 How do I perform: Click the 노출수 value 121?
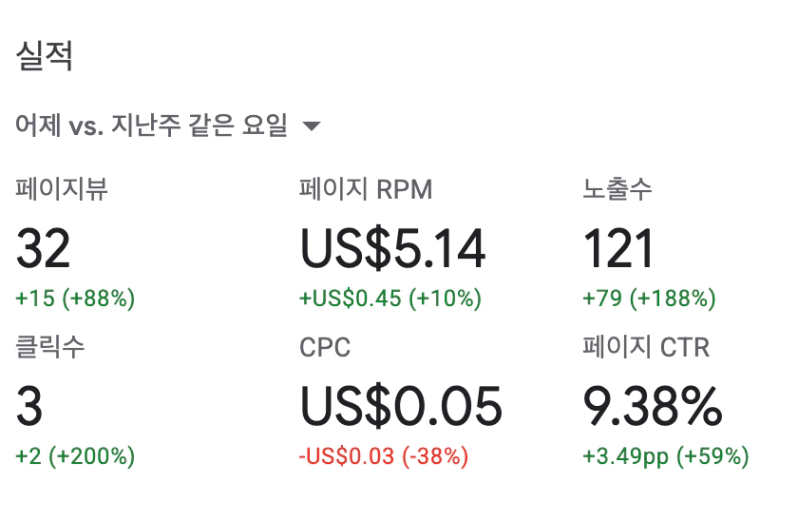point(618,249)
